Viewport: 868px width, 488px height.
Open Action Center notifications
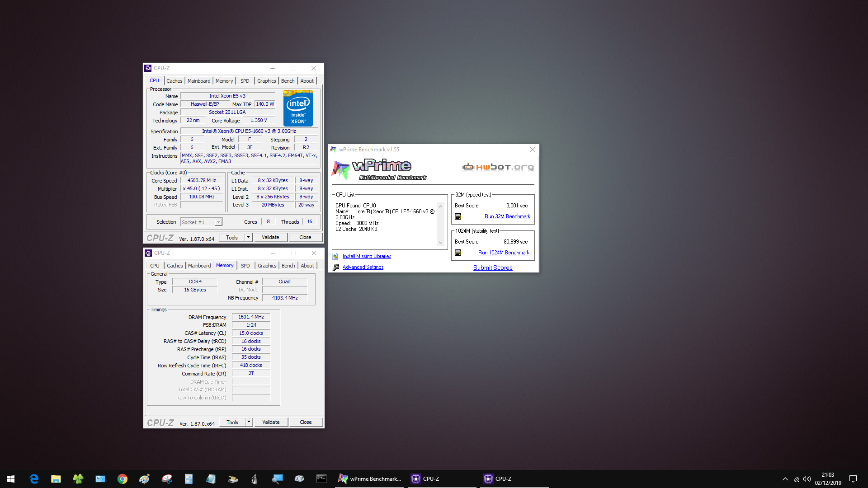click(x=853, y=479)
